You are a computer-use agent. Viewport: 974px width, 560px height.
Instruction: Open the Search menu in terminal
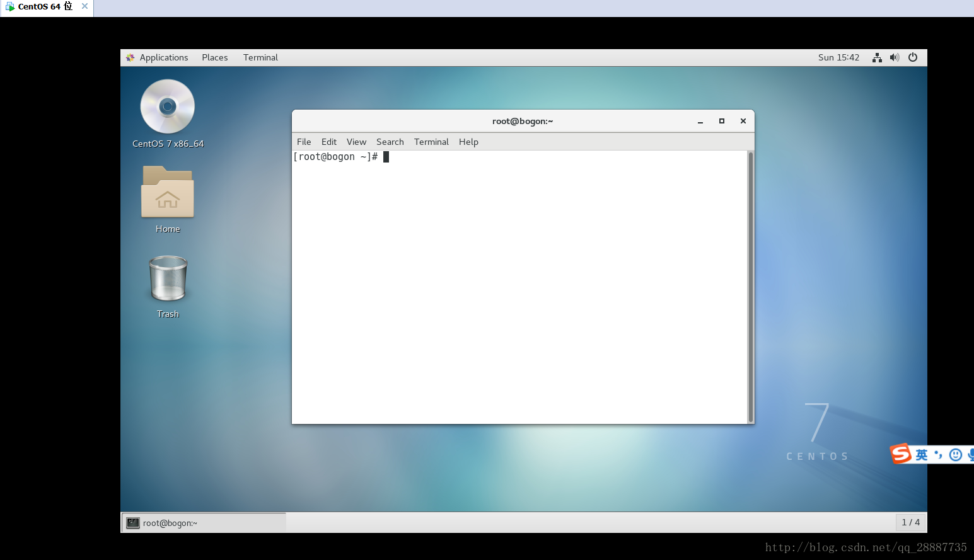[390, 142]
